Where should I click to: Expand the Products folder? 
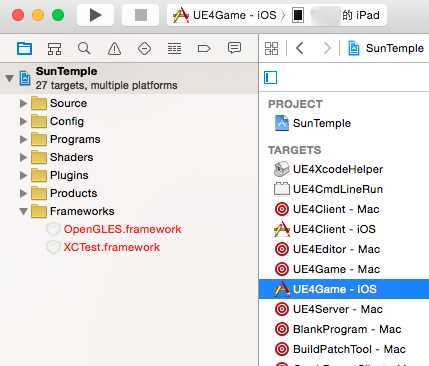click(23, 193)
